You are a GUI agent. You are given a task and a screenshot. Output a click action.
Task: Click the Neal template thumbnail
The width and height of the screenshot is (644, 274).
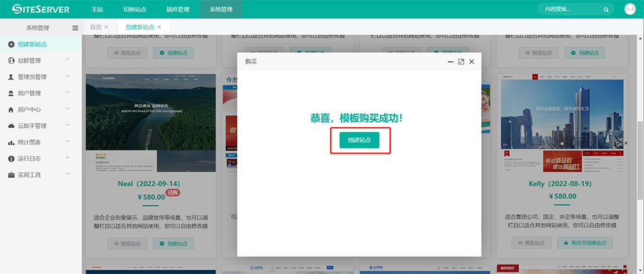(x=150, y=123)
